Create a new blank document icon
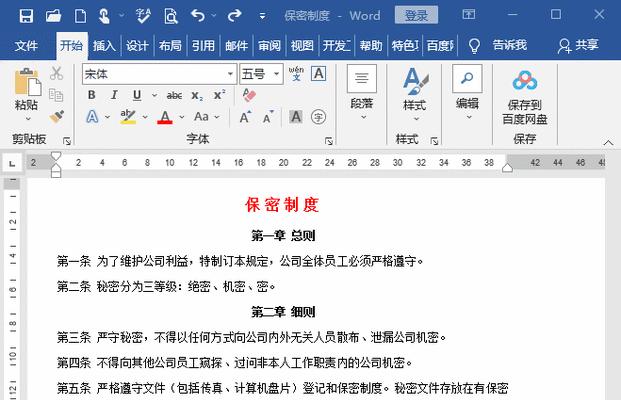Viewport: 621px width, 400px height. click(80, 16)
